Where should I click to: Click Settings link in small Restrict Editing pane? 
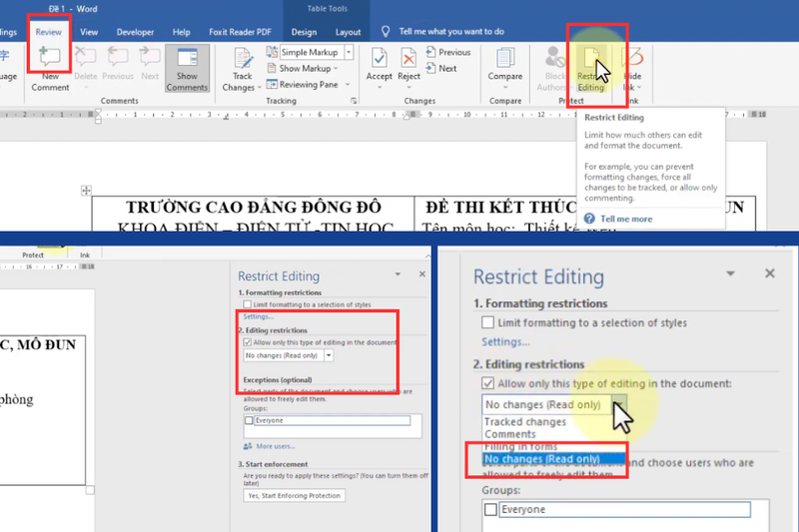pyautogui.click(x=259, y=316)
